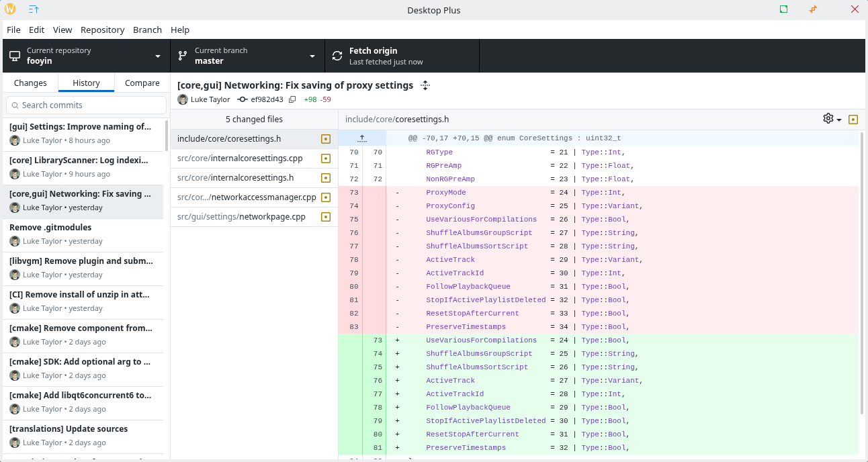
Task: Switch to the Changes tab
Action: (30, 83)
